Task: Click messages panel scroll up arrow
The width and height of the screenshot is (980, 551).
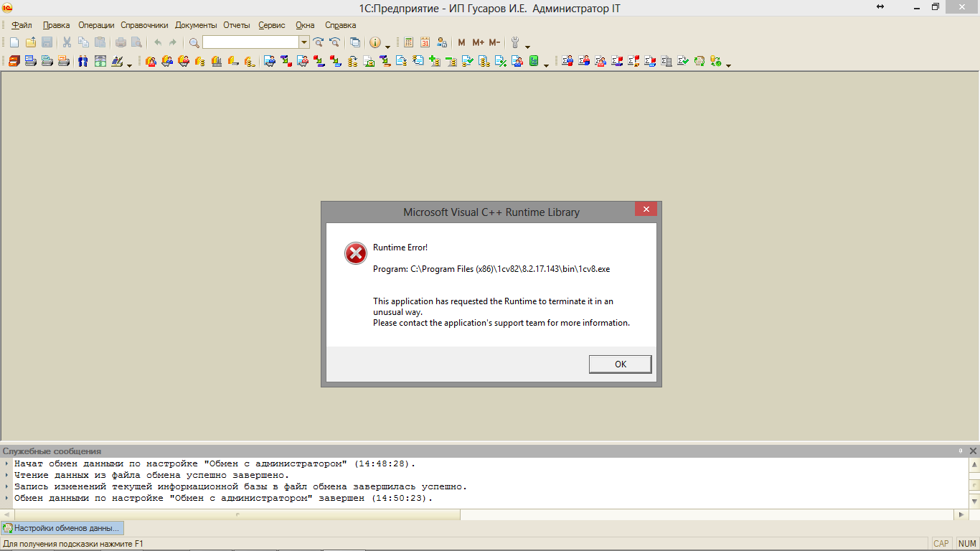Action: click(974, 465)
